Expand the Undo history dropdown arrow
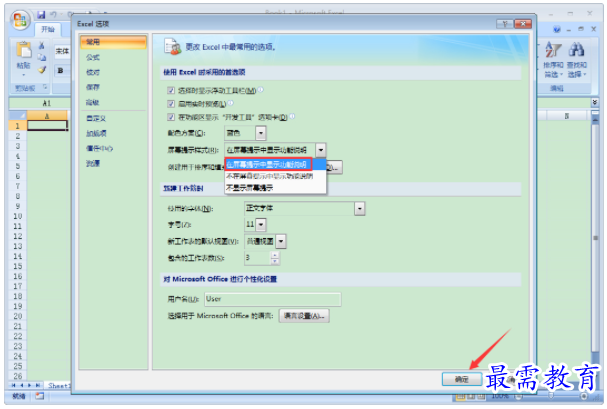The width and height of the screenshot is (607, 409). (x=61, y=15)
